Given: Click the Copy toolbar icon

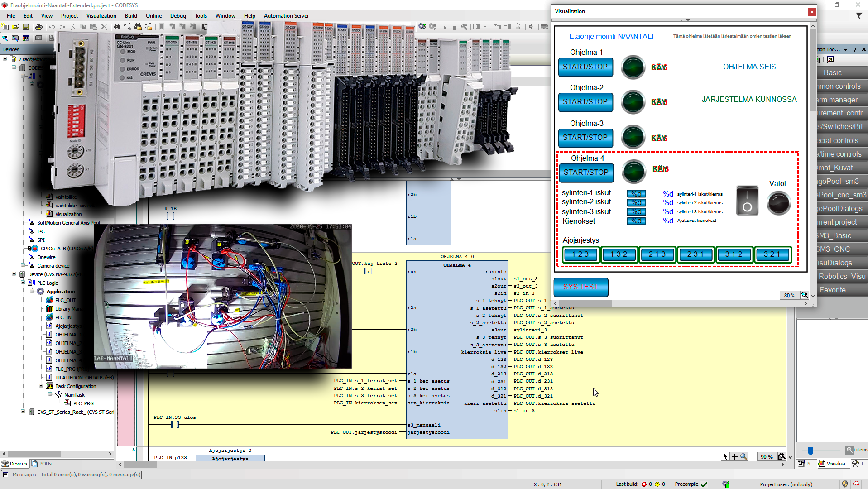Looking at the screenshot, I should (83, 27).
